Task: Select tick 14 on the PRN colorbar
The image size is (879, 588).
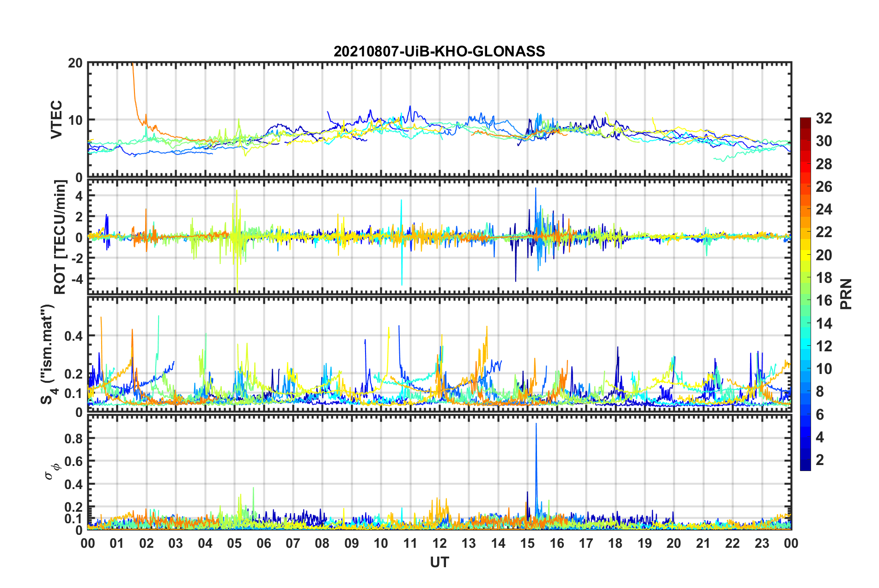Action: click(x=824, y=324)
